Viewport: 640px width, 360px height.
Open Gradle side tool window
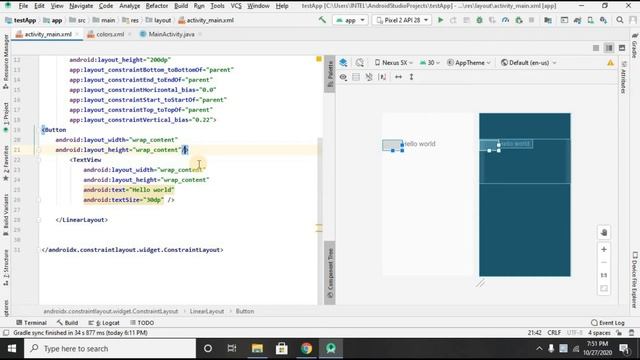[x=635, y=46]
